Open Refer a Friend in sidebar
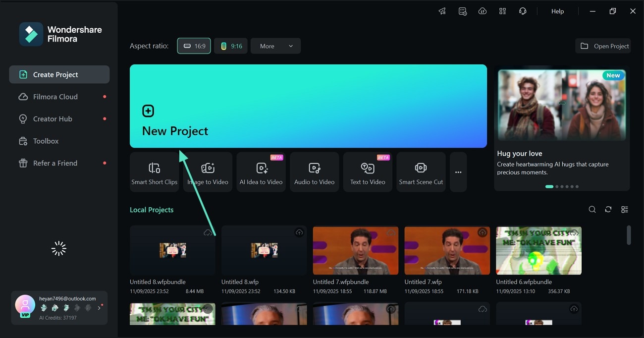Viewport: 644px width, 338px height. (59, 163)
